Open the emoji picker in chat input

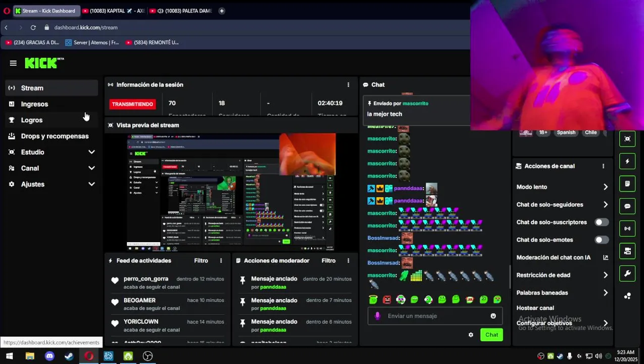(493, 316)
